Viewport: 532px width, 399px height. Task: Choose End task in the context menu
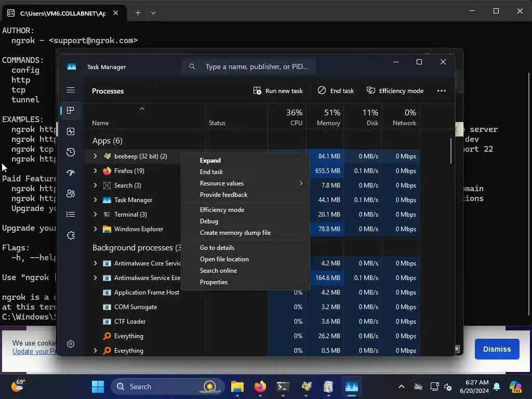pyautogui.click(x=246, y=172)
